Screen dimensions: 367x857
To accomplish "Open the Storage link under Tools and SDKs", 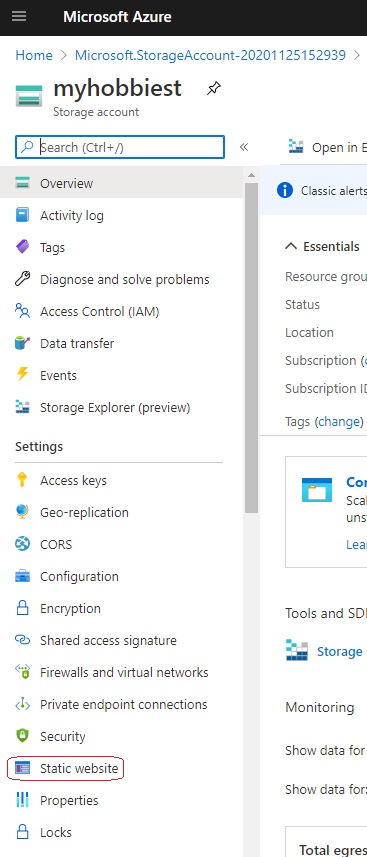I will coord(340,651).
